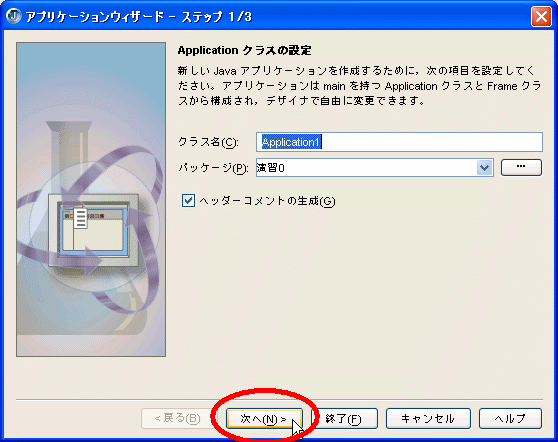Click the パッケージ combo box showing 演習0

tap(374, 168)
